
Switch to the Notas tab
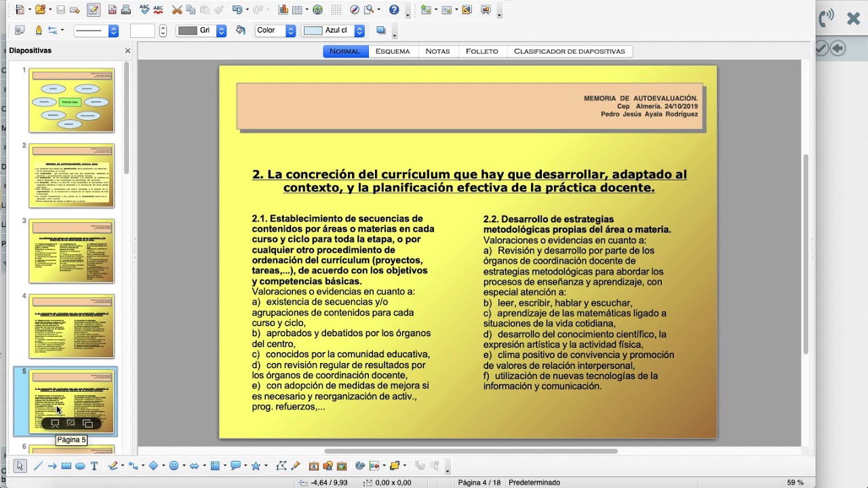(437, 52)
